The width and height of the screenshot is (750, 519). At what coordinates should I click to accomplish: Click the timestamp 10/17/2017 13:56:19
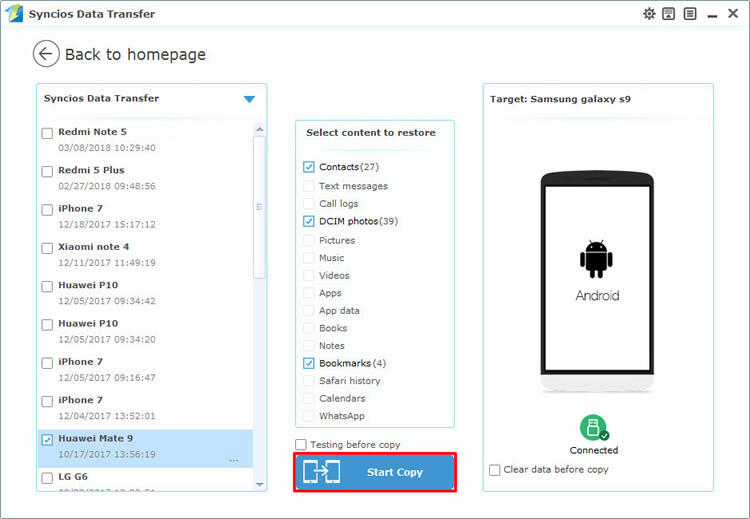tap(107, 454)
